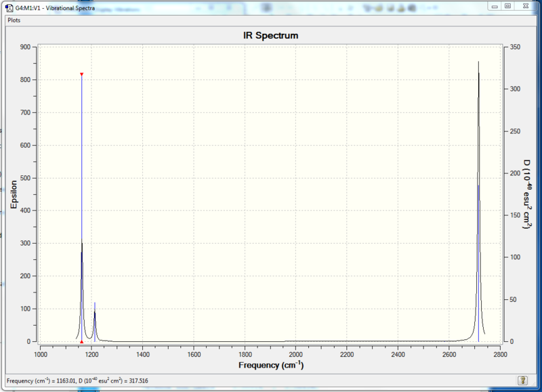
Task: Maximize the Vibrational Spectra window
Action: click(507, 6)
